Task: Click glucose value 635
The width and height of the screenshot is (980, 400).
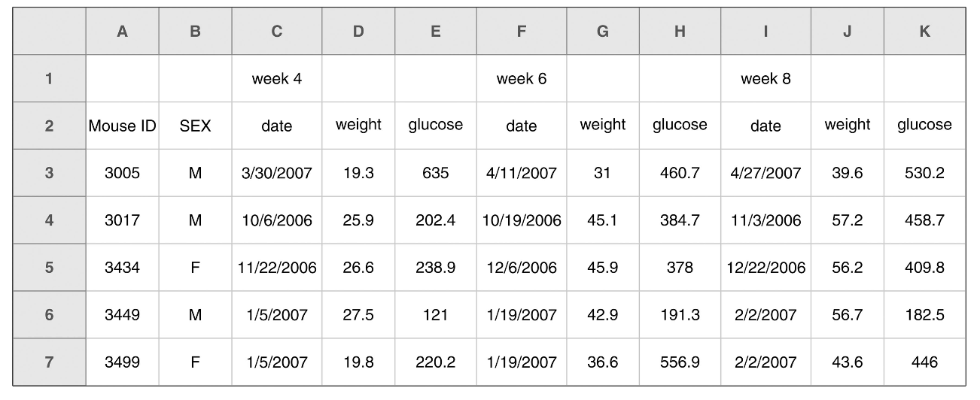Action: pyautogui.click(x=435, y=173)
